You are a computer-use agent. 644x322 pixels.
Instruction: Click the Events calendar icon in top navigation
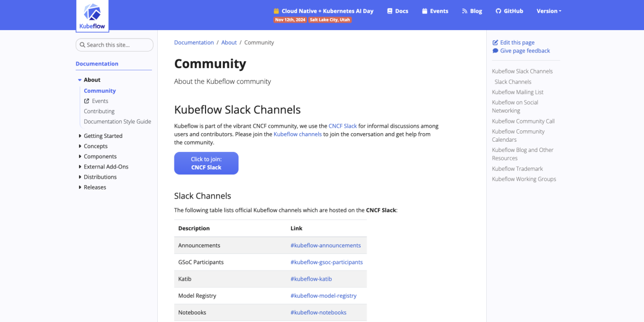[x=425, y=11]
